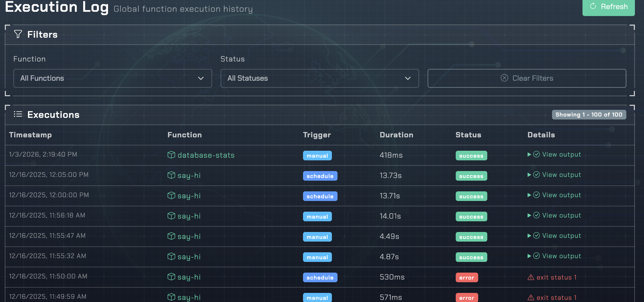Viewport: 644px width, 302px height.
Task: Open the All Statuses dropdown
Action: point(320,78)
